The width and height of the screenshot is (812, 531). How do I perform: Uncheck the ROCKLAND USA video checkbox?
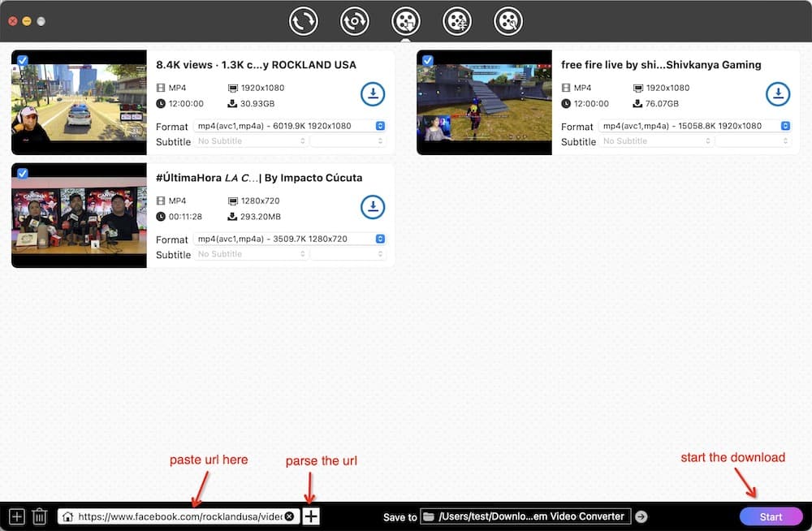point(22,60)
